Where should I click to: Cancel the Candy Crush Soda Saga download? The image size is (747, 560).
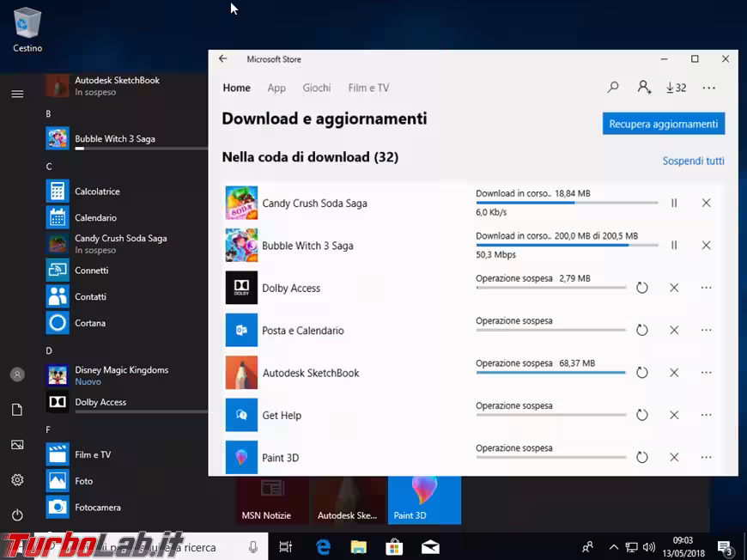click(x=706, y=204)
